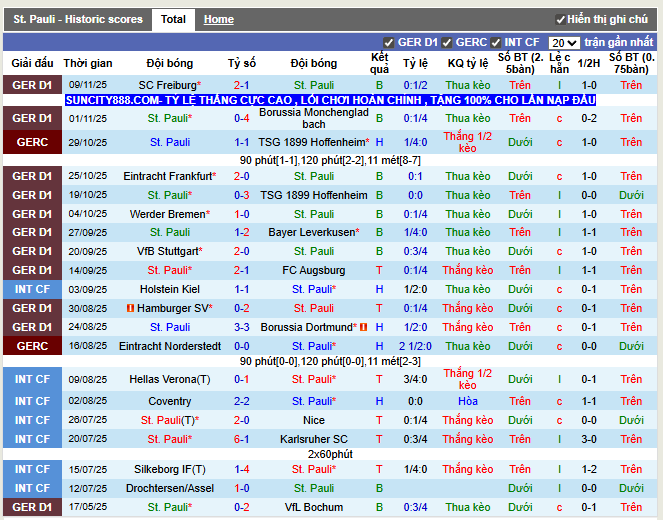The height and width of the screenshot is (520, 663).
Task: Click the 3-0 half-time score for Karlsruher
Action: coord(589,439)
